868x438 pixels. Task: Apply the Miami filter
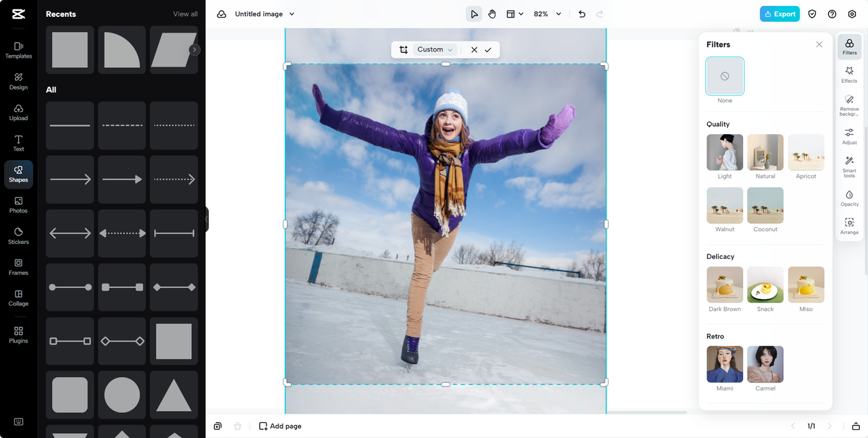(725, 364)
